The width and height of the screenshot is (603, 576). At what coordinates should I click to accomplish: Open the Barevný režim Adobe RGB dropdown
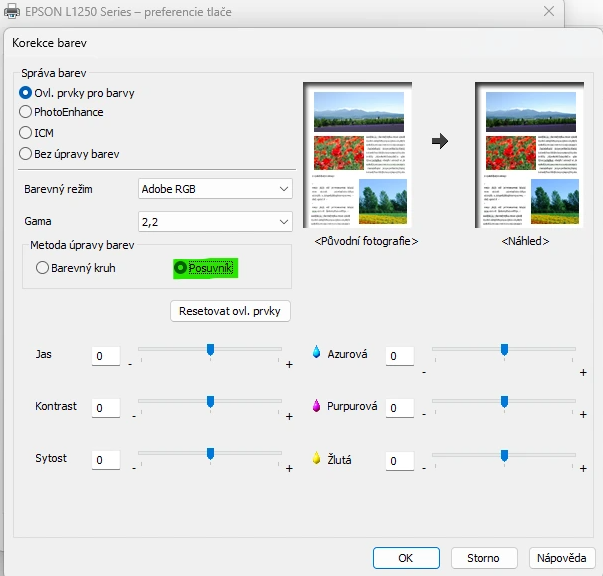[x=215, y=188]
